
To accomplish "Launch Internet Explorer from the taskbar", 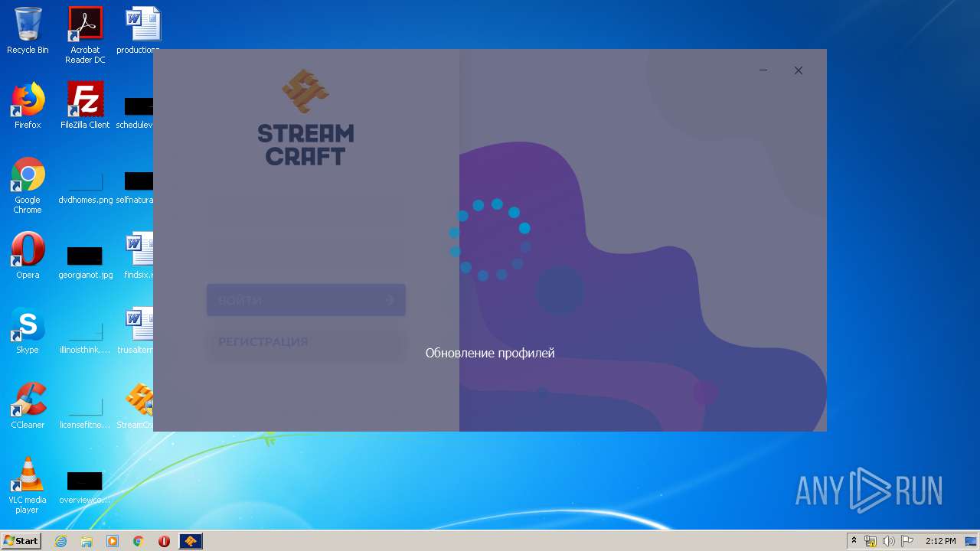I will click(x=60, y=541).
